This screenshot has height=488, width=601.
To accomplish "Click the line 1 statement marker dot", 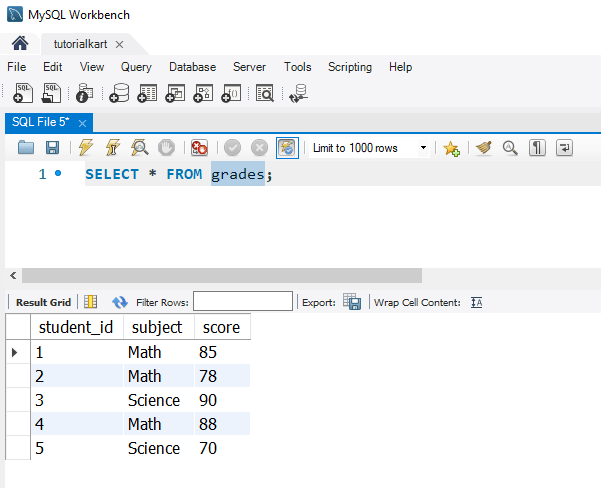I will [x=58, y=173].
